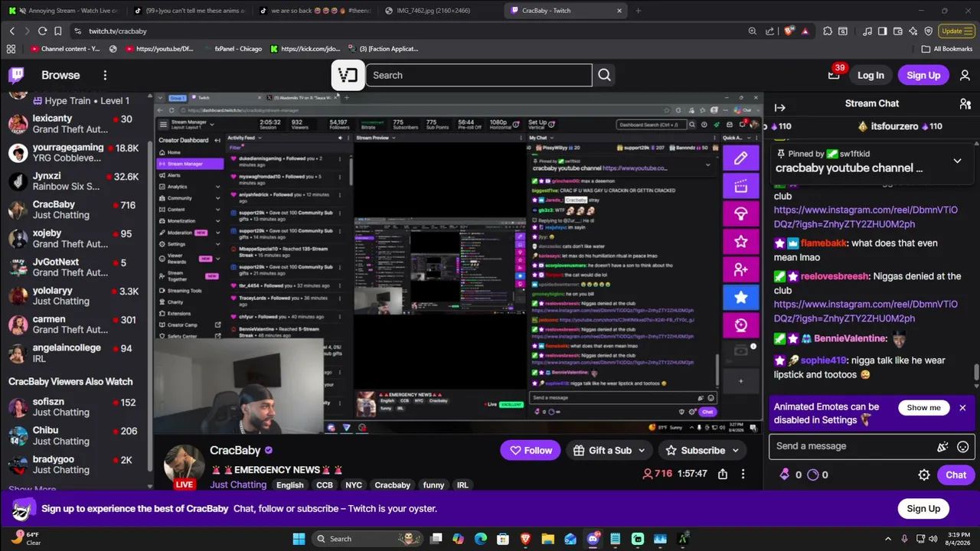The height and width of the screenshot is (551, 980).
Task: Zoom icon in the address bar
Action: click(753, 31)
